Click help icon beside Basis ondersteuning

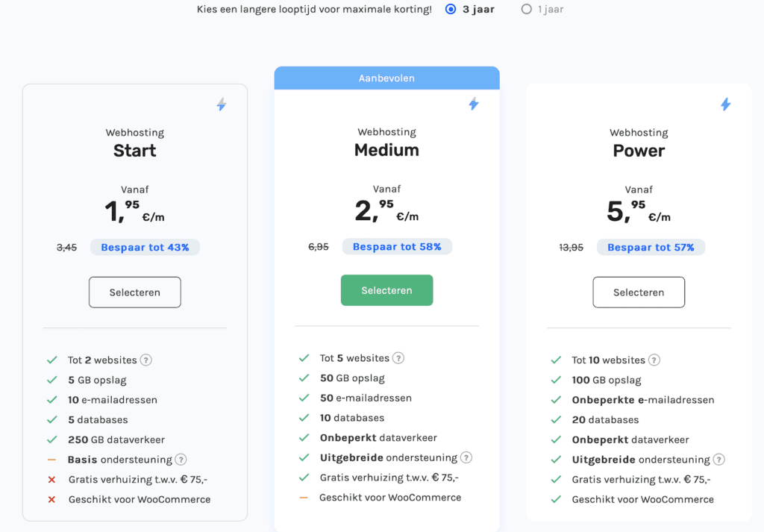[181, 460]
